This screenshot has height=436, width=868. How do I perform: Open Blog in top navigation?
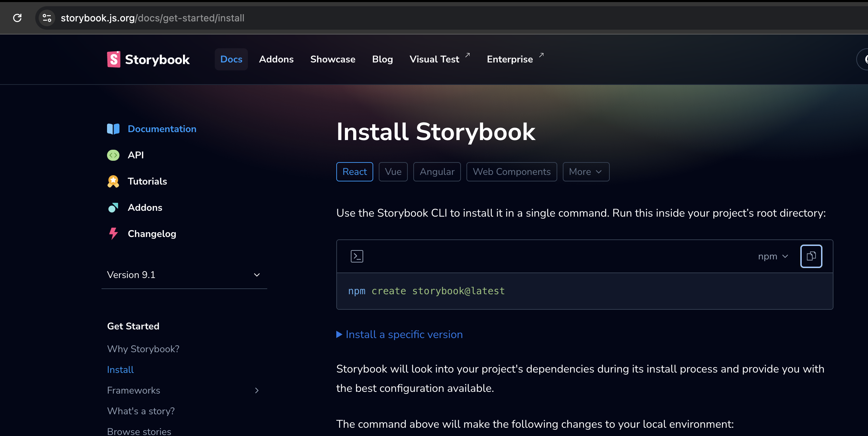tap(383, 59)
